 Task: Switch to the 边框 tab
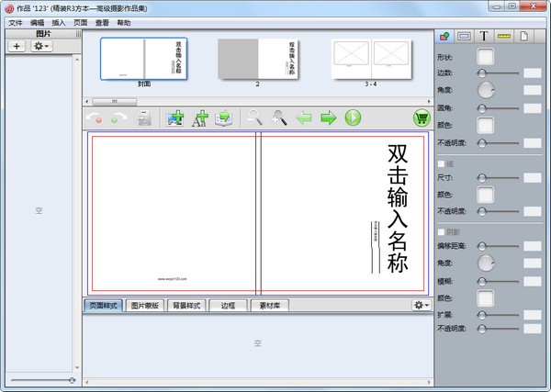click(x=228, y=306)
